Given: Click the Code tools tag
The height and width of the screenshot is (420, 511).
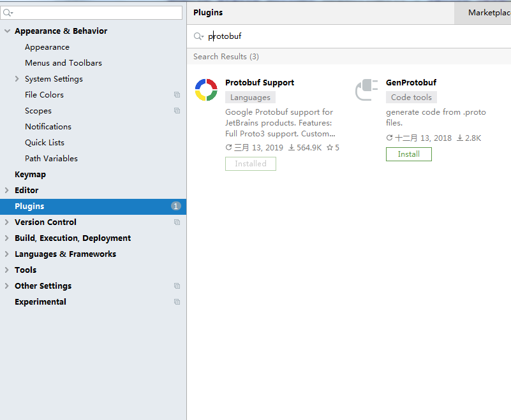Looking at the screenshot, I should [x=411, y=98].
